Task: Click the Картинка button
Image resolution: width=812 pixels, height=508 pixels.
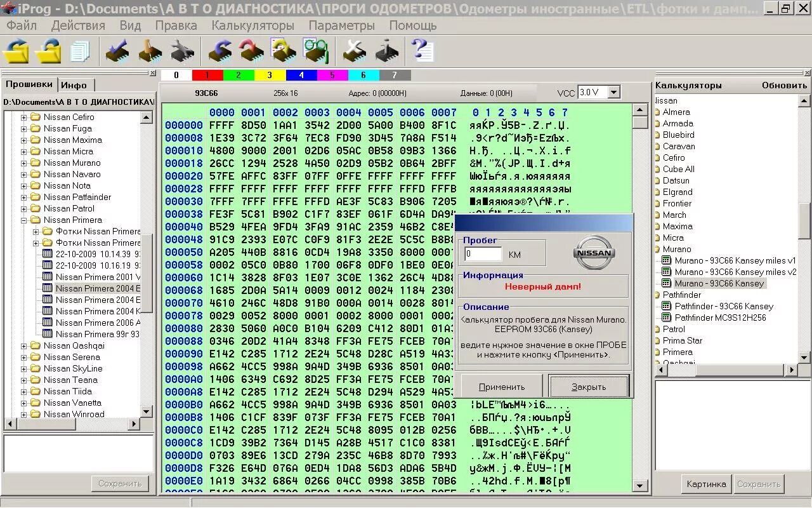Action: coord(706,484)
